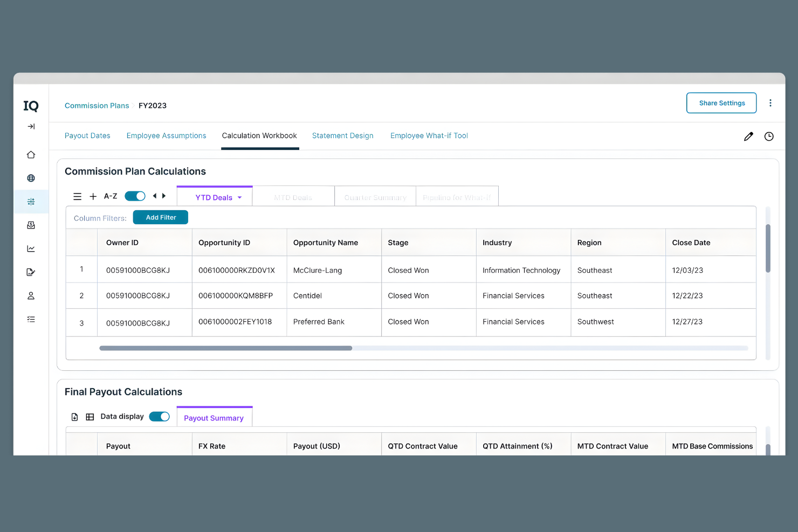Viewport: 798px width, 532px height.
Task: Click the A-Z sort control
Action: pos(110,196)
